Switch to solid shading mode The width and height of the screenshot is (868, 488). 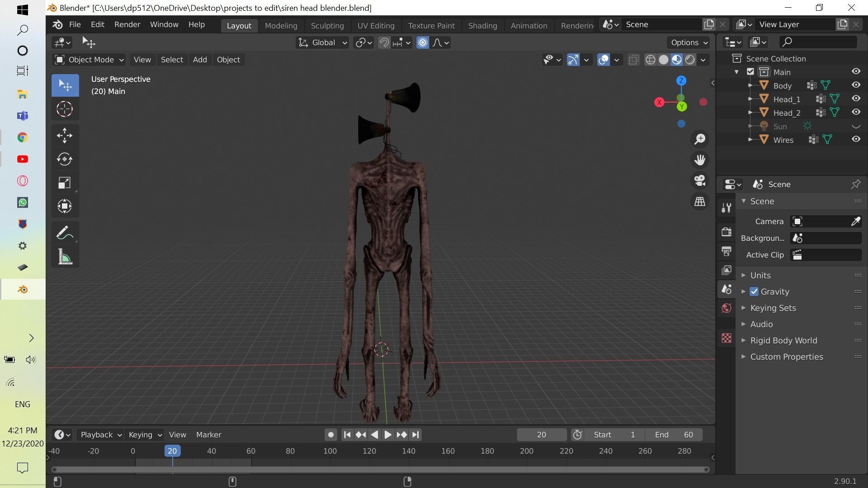click(x=663, y=60)
